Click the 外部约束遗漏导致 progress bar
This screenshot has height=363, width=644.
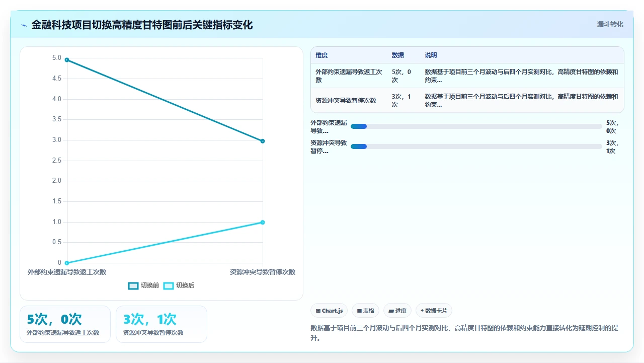[476, 126]
